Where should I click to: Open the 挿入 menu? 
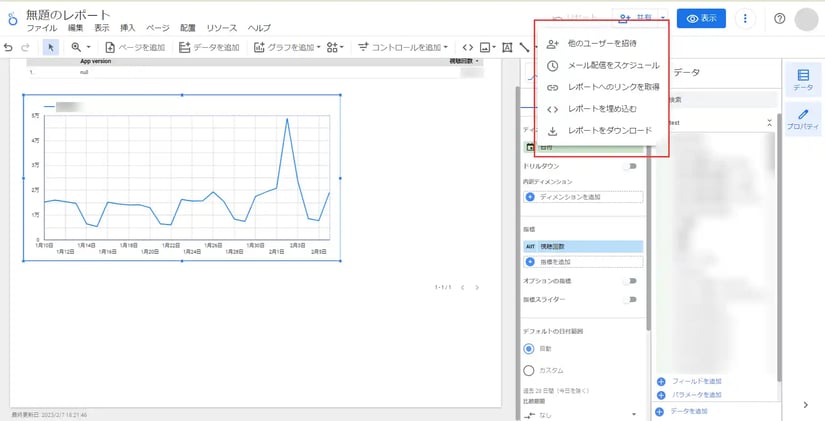click(x=128, y=28)
